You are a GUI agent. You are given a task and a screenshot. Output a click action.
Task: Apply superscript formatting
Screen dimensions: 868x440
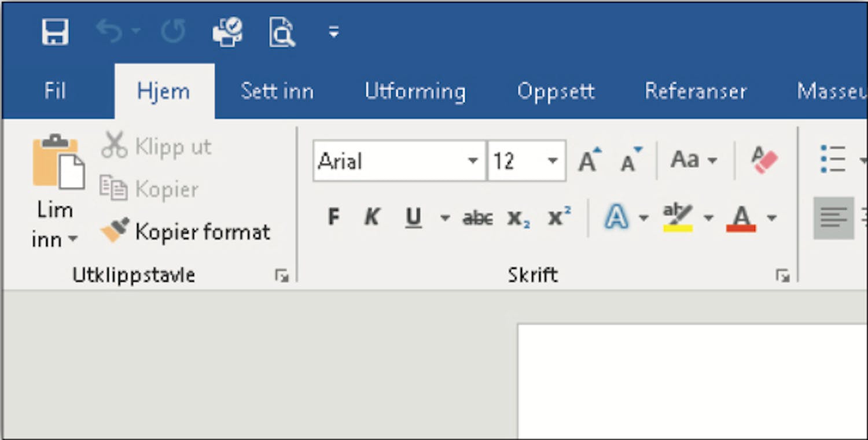click(559, 218)
